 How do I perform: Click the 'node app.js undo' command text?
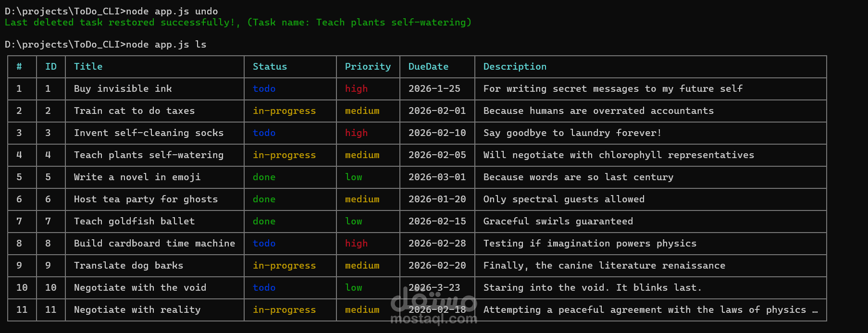click(172, 11)
